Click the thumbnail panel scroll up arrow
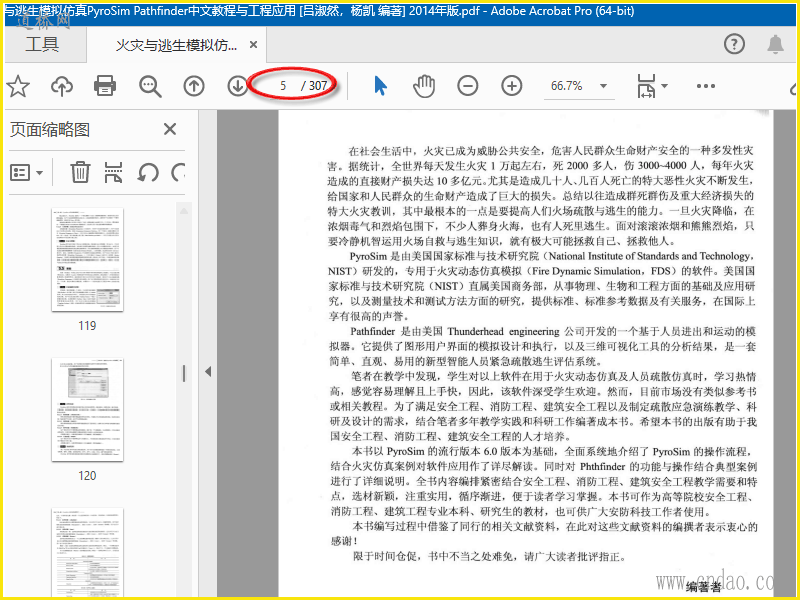Image resolution: width=800 pixels, height=600 pixels. pyautogui.click(x=184, y=211)
